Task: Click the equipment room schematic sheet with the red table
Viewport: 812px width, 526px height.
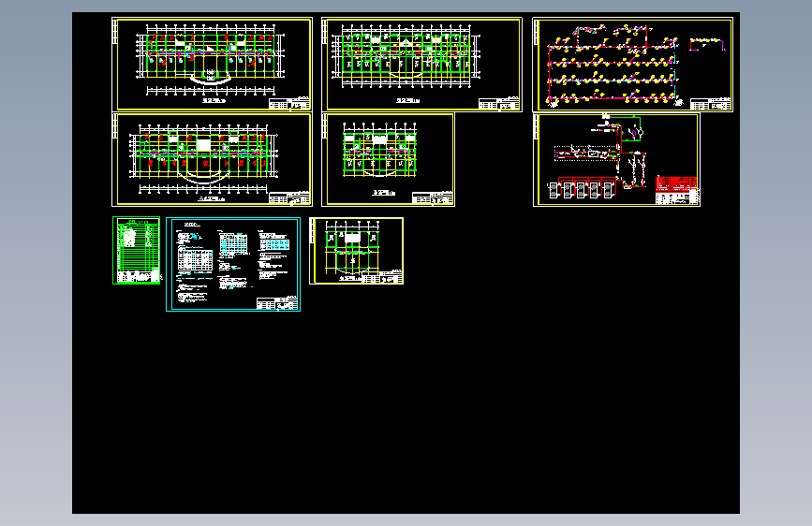Action: (x=616, y=159)
